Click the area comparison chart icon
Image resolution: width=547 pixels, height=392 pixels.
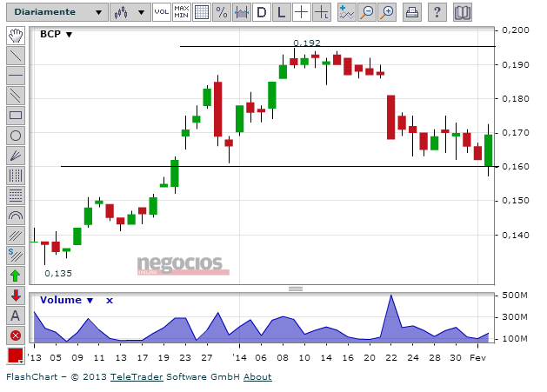pyautogui.click(x=242, y=12)
